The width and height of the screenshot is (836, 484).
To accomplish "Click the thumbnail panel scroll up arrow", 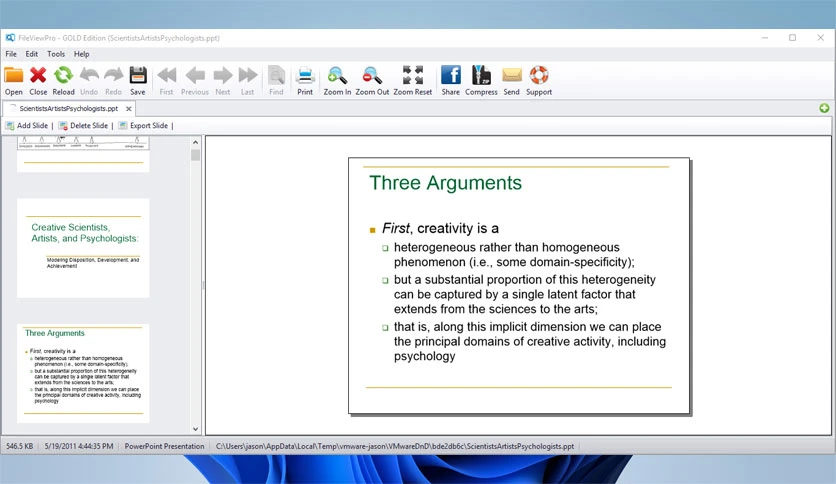I will pyautogui.click(x=195, y=142).
